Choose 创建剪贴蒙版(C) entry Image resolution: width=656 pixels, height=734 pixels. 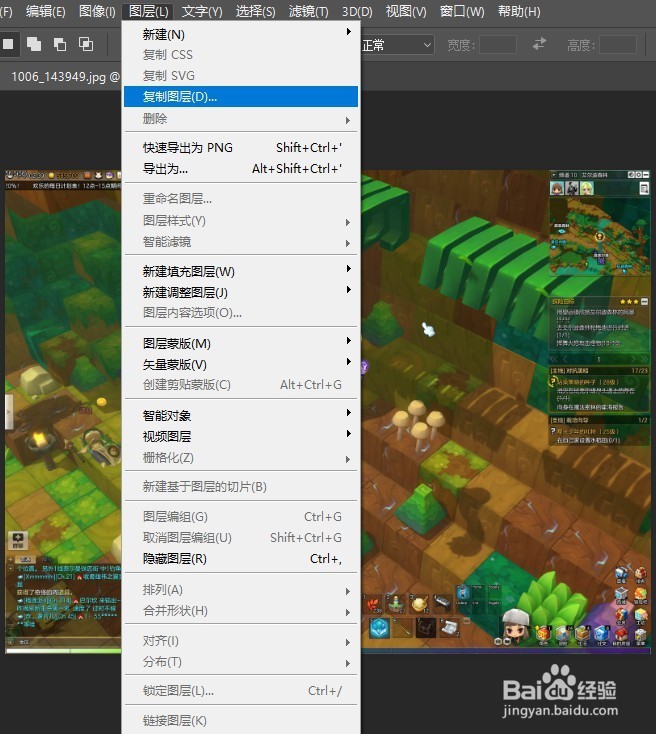click(241, 385)
